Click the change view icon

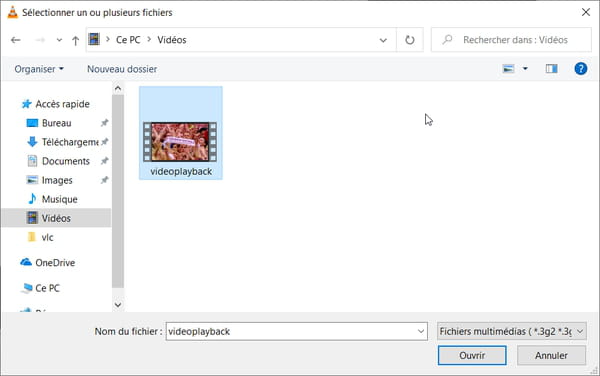tap(508, 69)
